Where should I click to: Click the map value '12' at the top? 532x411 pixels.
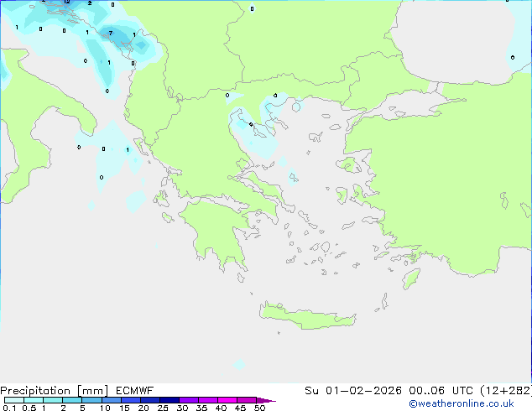67,2
